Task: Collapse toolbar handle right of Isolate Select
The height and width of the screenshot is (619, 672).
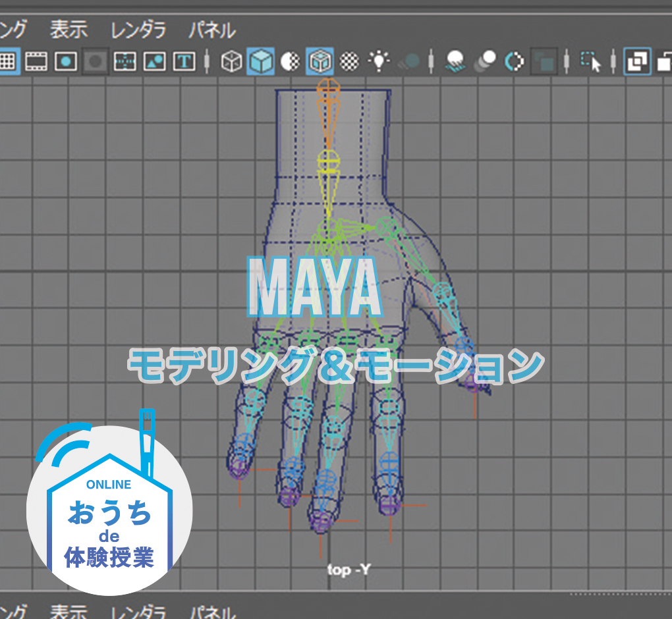Action: (613, 61)
